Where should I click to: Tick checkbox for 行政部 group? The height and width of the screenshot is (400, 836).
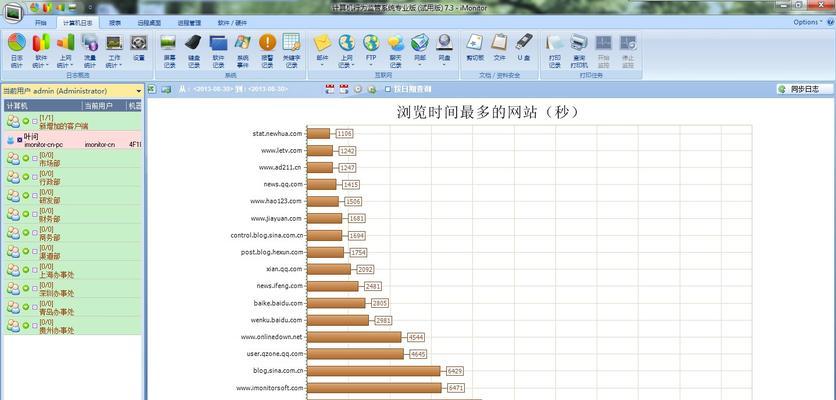pos(35,177)
